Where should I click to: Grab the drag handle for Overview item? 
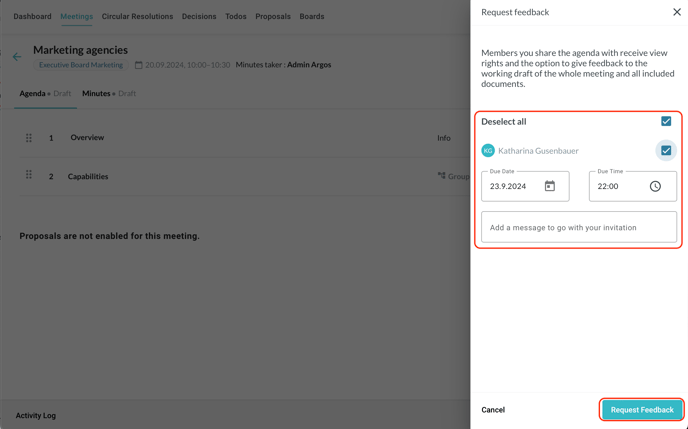click(29, 138)
